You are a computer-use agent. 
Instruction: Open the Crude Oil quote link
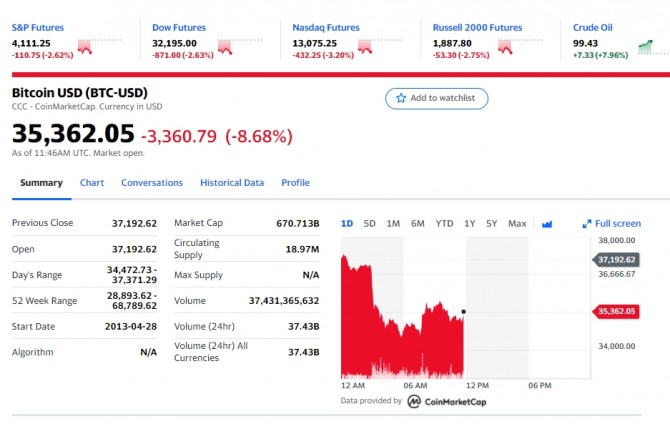[x=594, y=28]
